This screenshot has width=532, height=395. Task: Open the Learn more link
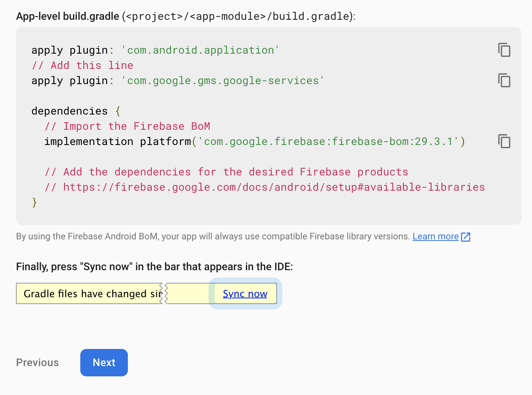coord(436,236)
